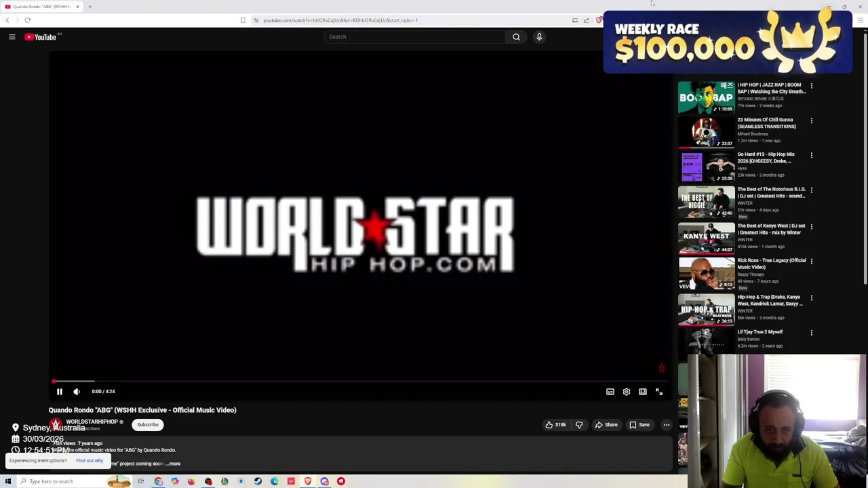
Task: Open Brave browser from the taskbar
Action: click(307, 481)
